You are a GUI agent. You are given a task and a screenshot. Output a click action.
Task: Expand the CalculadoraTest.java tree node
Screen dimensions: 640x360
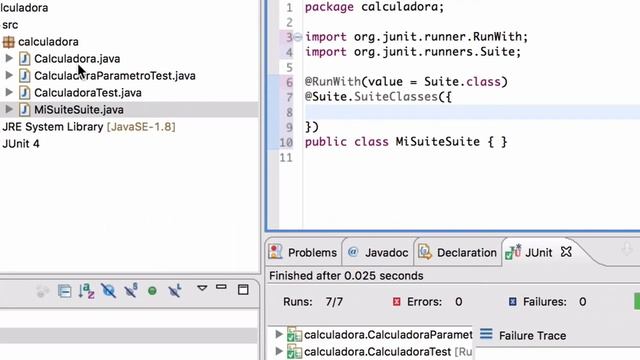coord(9,93)
